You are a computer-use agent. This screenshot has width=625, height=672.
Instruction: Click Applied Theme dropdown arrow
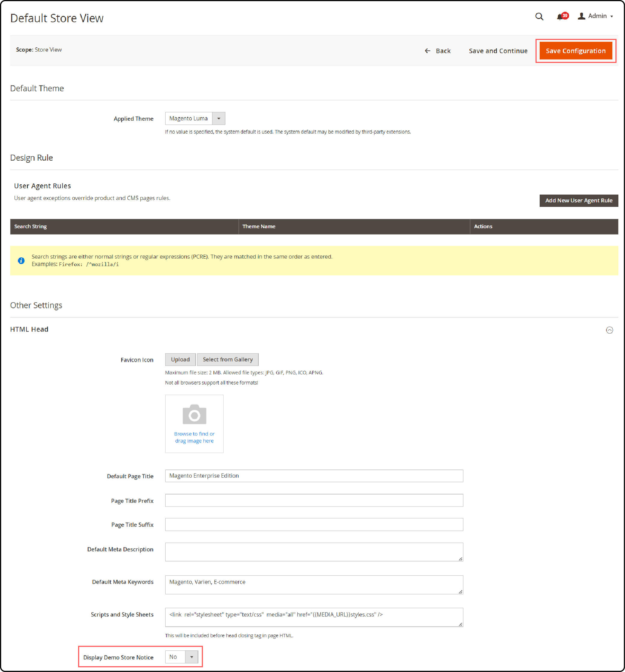(219, 118)
